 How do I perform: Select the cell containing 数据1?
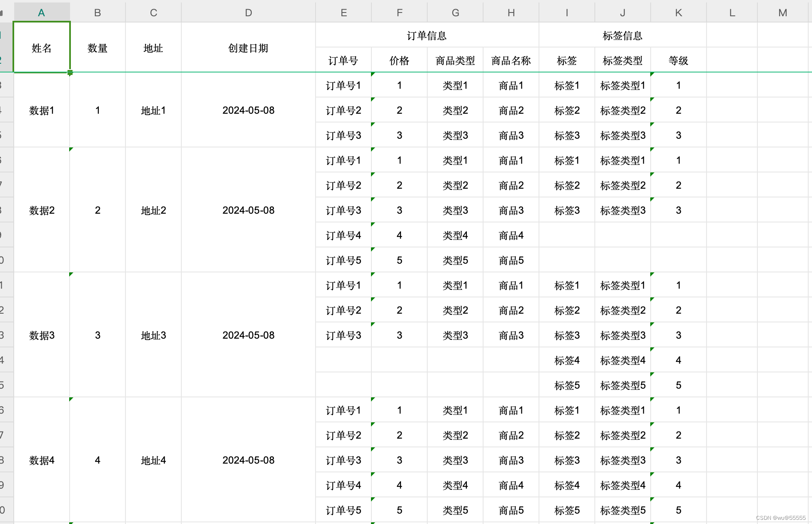point(41,110)
